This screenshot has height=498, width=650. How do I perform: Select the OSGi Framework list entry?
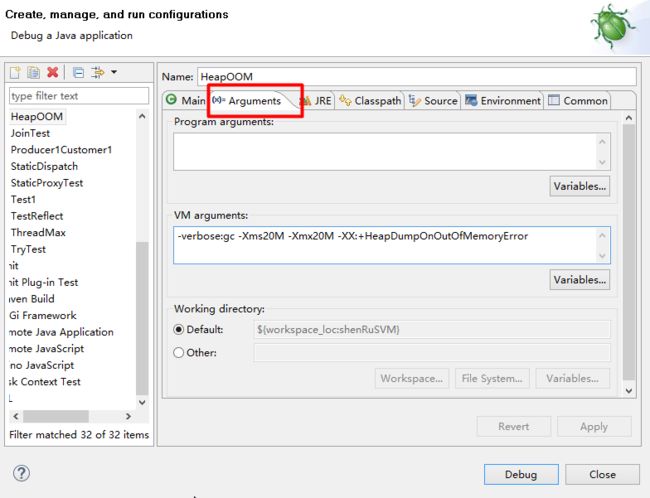pyautogui.click(x=43, y=316)
